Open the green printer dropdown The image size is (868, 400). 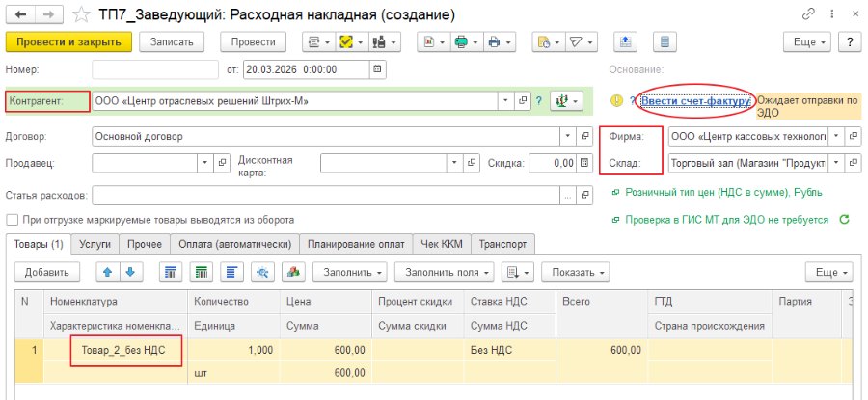click(x=466, y=42)
